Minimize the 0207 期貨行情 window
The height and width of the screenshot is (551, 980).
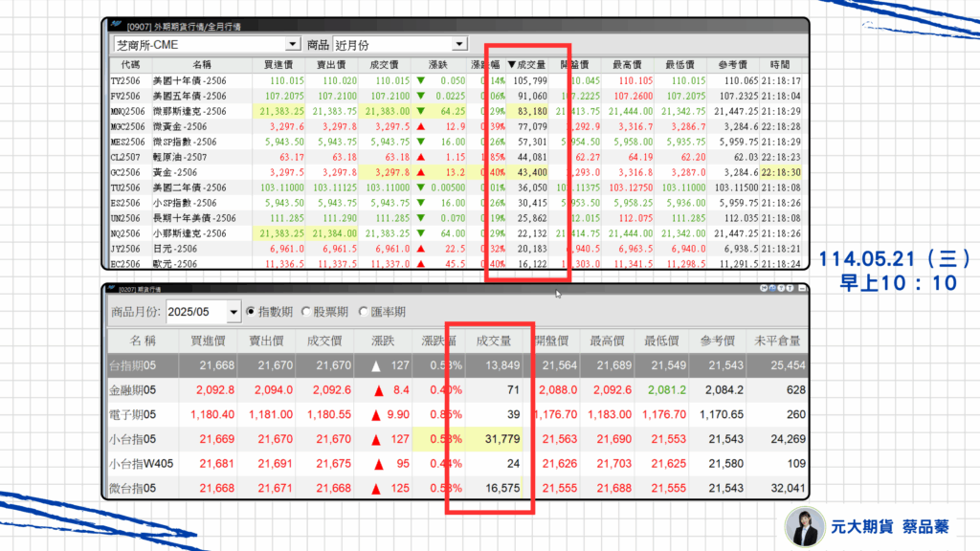pos(802,288)
